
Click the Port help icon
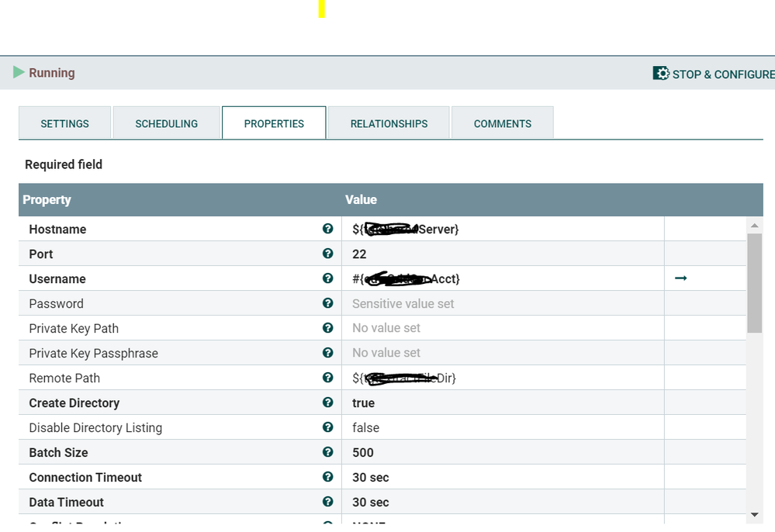pos(327,254)
